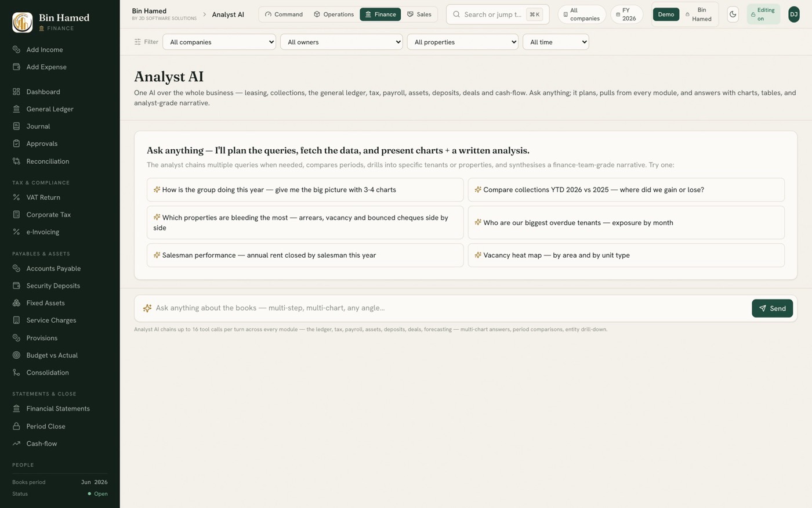This screenshot has width=812, height=508.
Task: Click the Corporate Tax document icon
Action: tap(16, 215)
